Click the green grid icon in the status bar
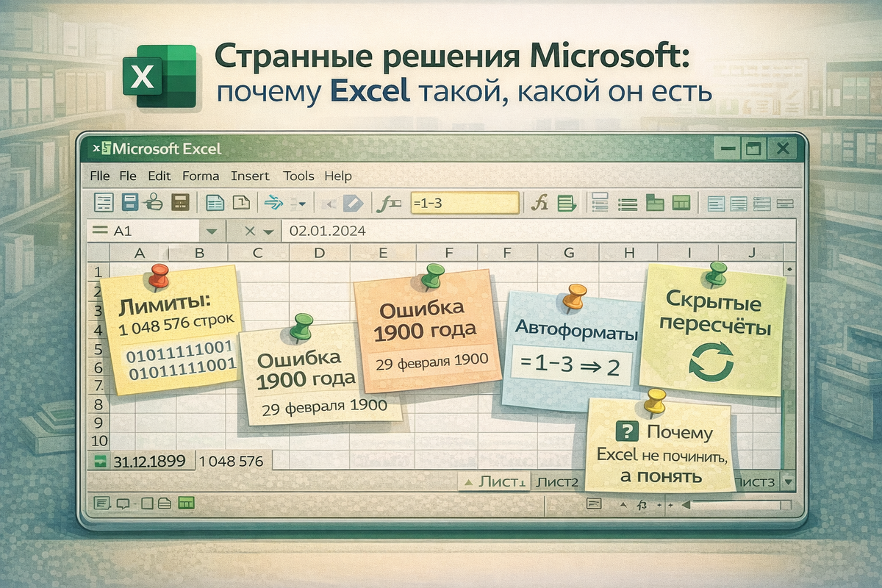The image size is (882, 588). coord(187,503)
